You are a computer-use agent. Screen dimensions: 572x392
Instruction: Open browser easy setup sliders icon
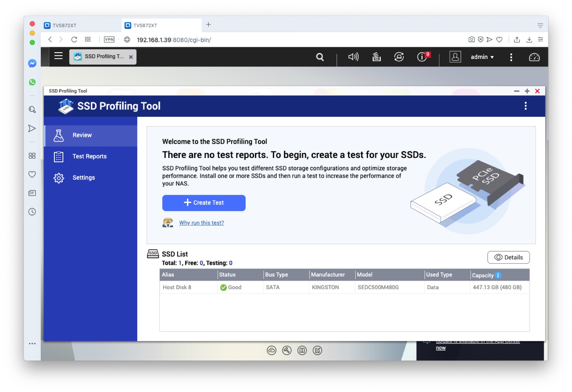[x=541, y=40]
